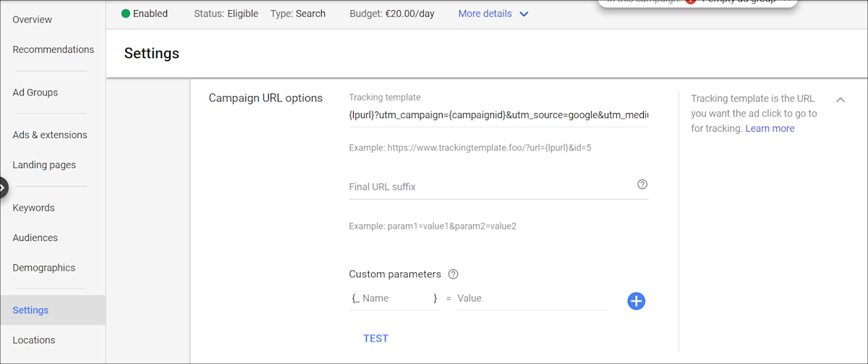The width and height of the screenshot is (868, 364).
Task: Expand the More details dropdown
Action: (493, 14)
